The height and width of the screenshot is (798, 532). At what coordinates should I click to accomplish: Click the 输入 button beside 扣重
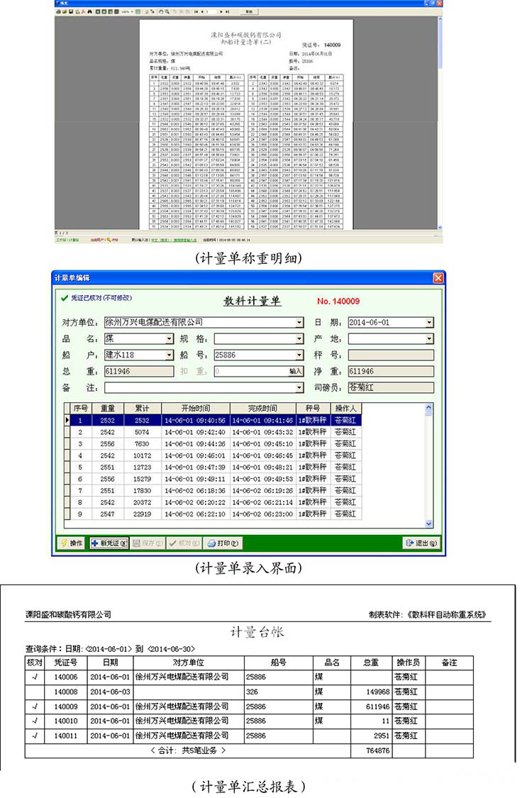pos(296,372)
